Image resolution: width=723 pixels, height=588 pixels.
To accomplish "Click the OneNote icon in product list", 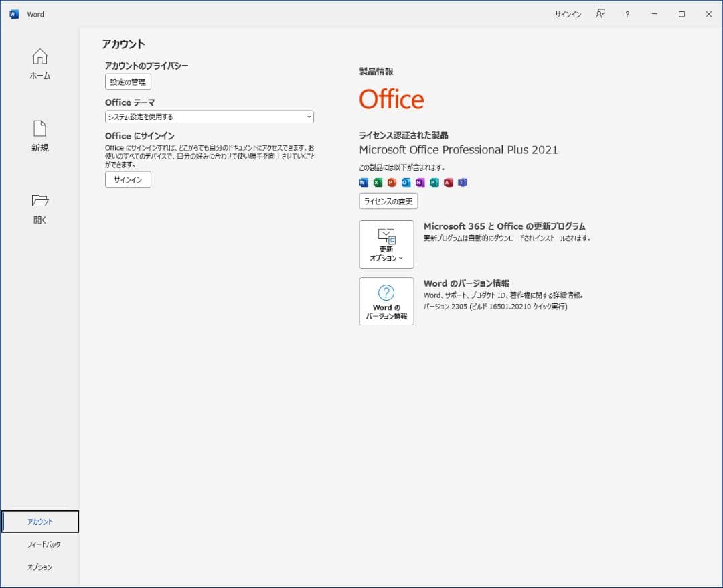I will pyautogui.click(x=420, y=182).
